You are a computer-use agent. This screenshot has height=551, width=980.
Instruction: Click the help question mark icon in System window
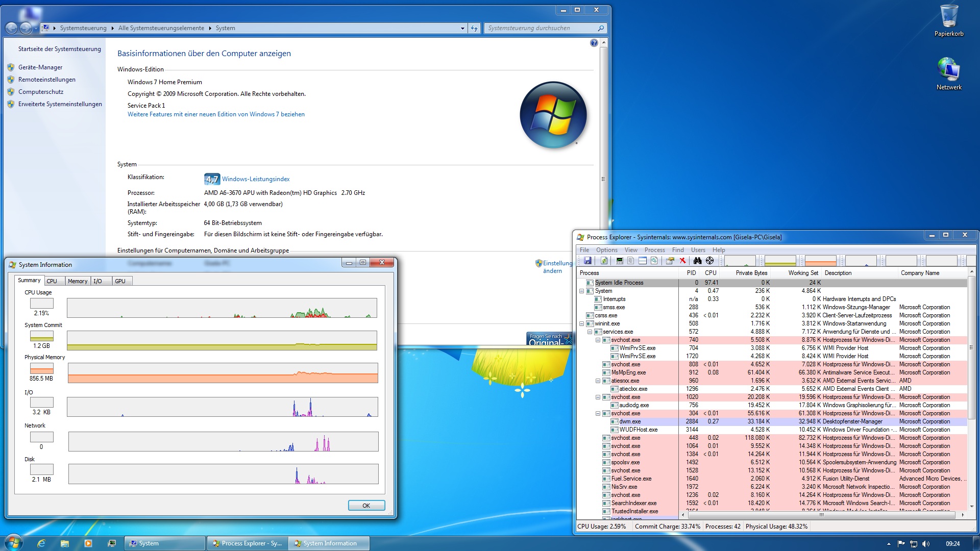[594, 43]
